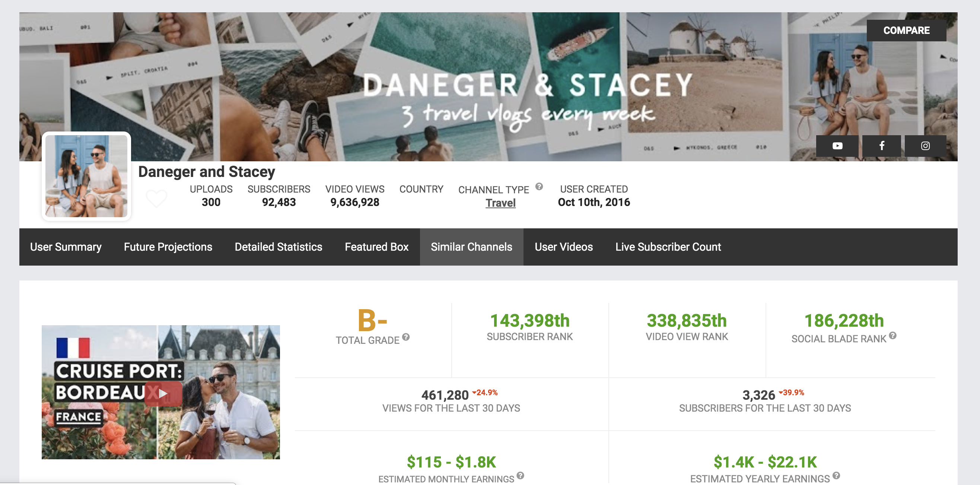Screen dimensions: 980x485
Task: Click Estimated Monthly Earnings help icon
Action: pyautogui.click(x=521, y=475)
